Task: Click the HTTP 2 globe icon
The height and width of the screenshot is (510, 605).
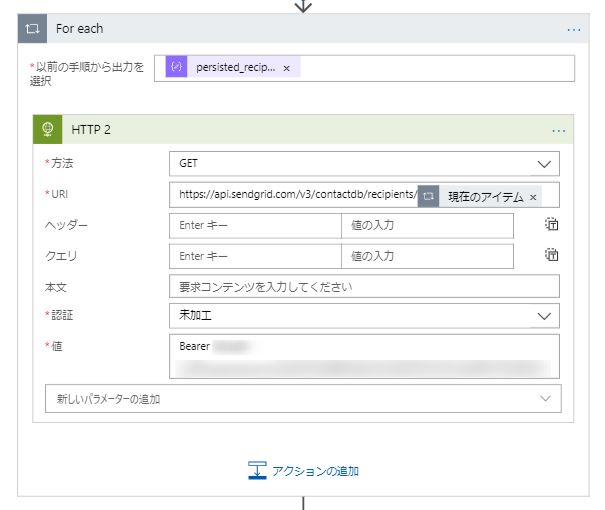Action: pyautogui.click(x=47, y=129)
